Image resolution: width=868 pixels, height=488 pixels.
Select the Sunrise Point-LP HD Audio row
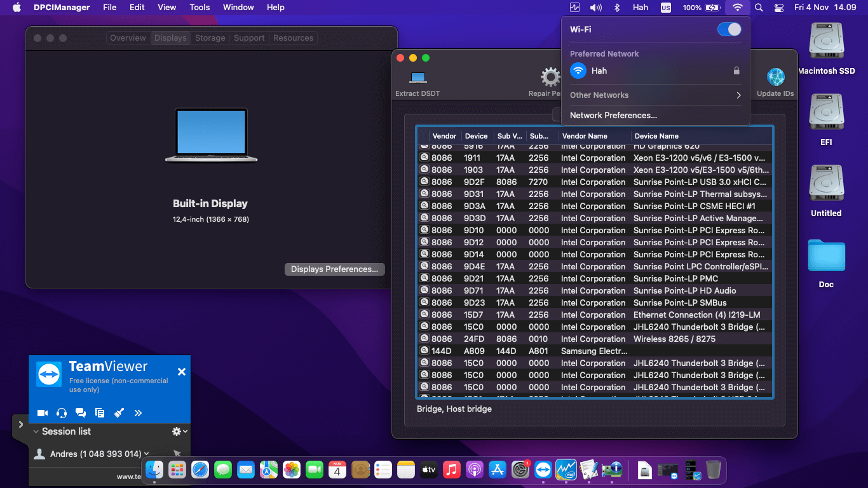(x=595, y=291)
